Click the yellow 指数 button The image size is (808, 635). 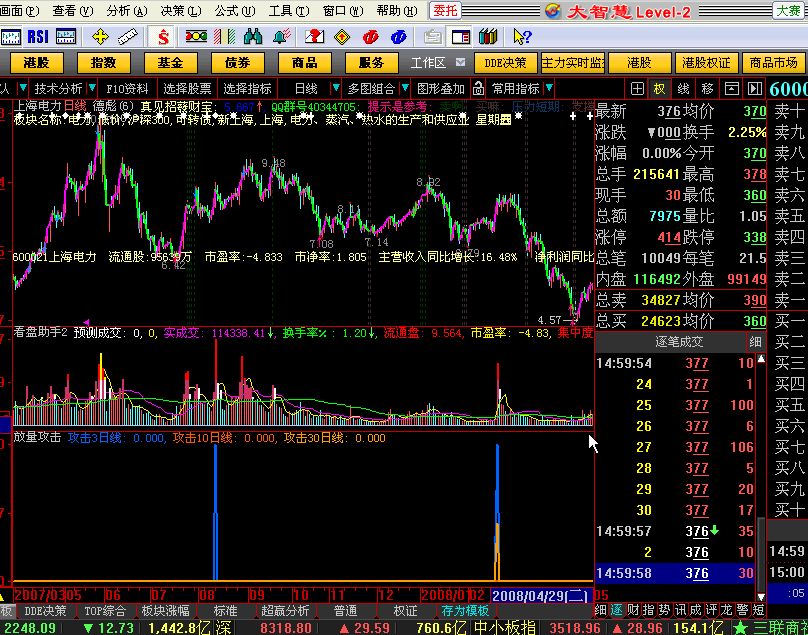pos(104,63)
